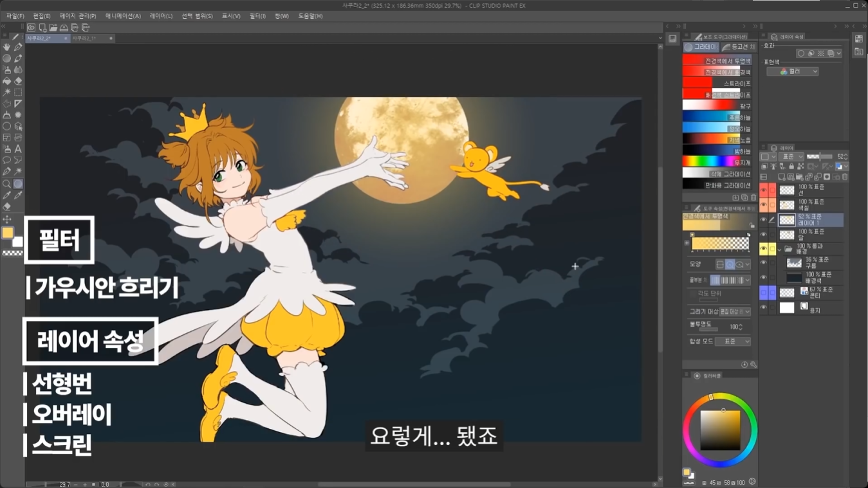Toggle Lock layer icon in Layer panel
868x488 pixels.
click(791, 166)
